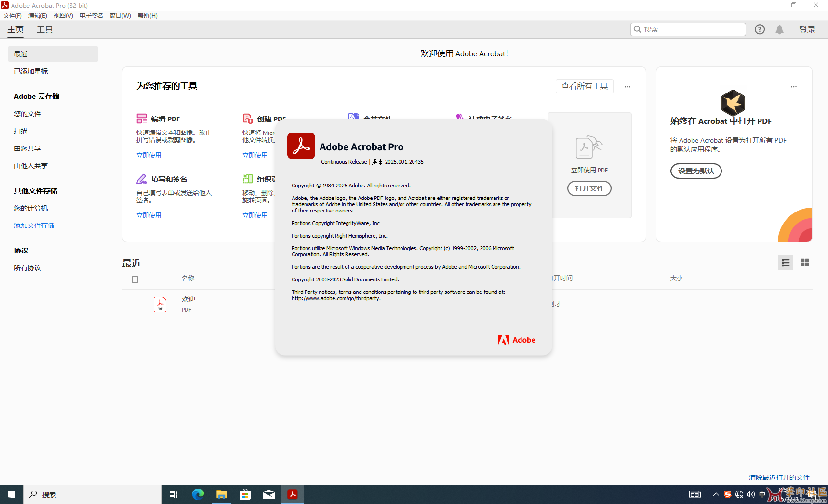Click the Acrobat 搜索 input field
The image size is (828, 504).
click(688, 29)
